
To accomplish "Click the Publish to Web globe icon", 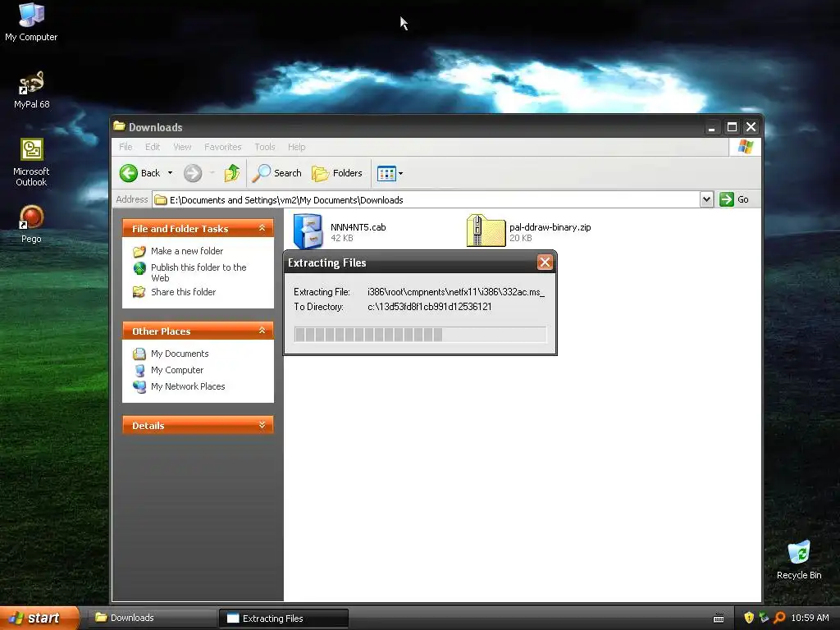I will click(x=139, y=268).
